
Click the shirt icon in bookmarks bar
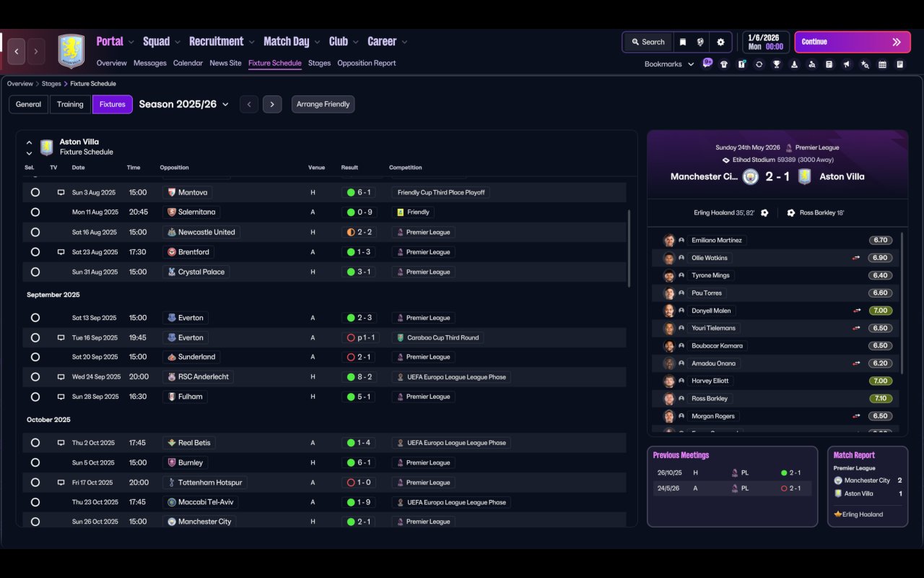[724, 64]
